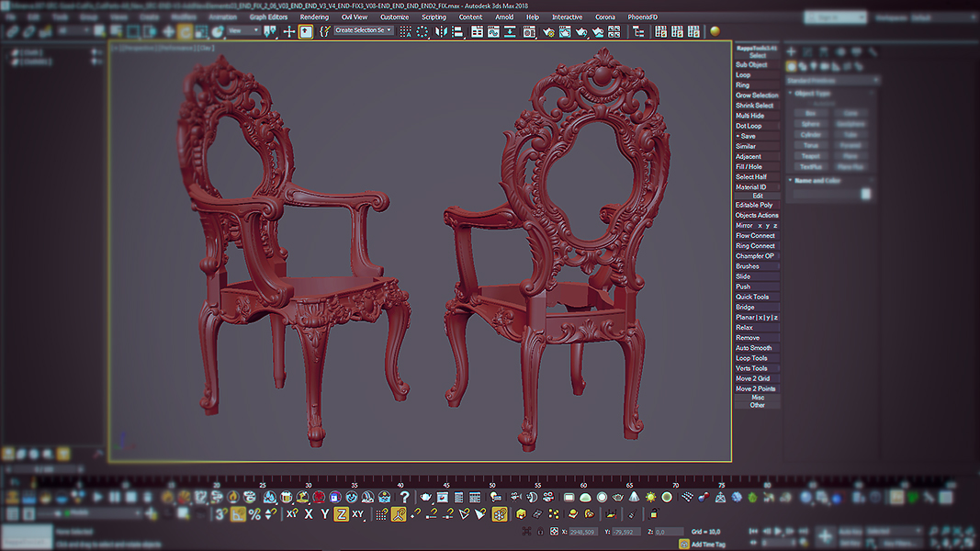Click the Add Time Tag icon
The width and height of the screenshot is (980, 551).
pyautogui.click(x=683, y=544)
